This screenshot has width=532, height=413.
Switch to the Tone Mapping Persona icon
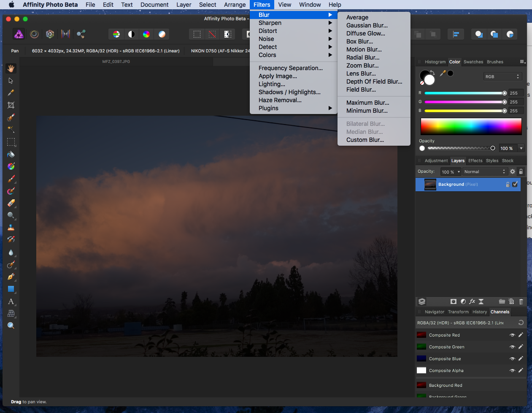coord(65,34)
